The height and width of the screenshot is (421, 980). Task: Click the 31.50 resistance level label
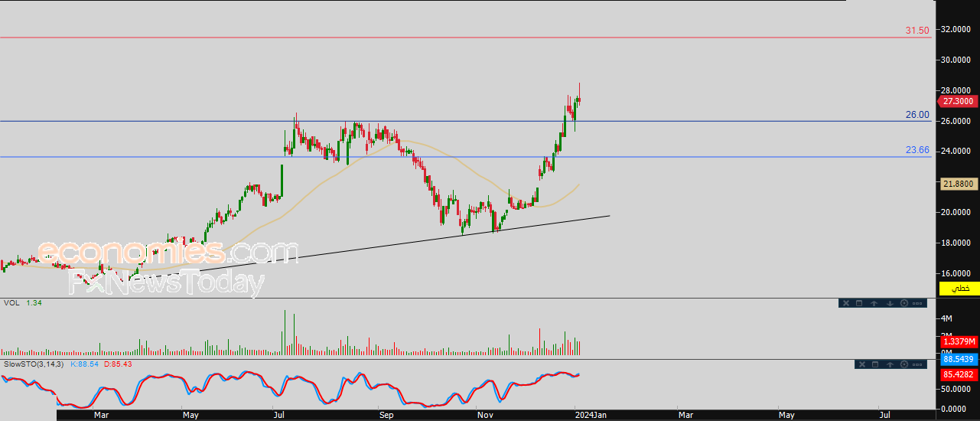pos(917,31)
